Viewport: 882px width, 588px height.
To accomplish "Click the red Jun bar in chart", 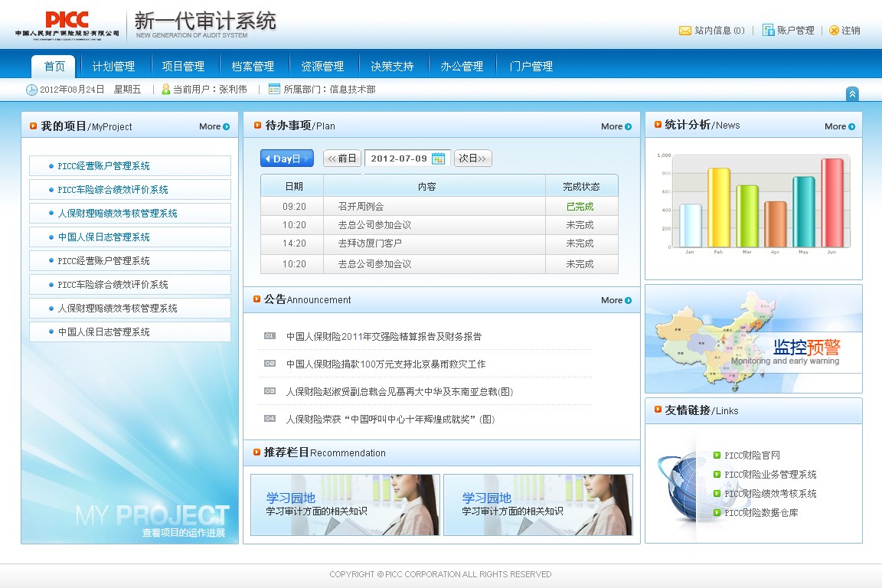I will 832,203.
